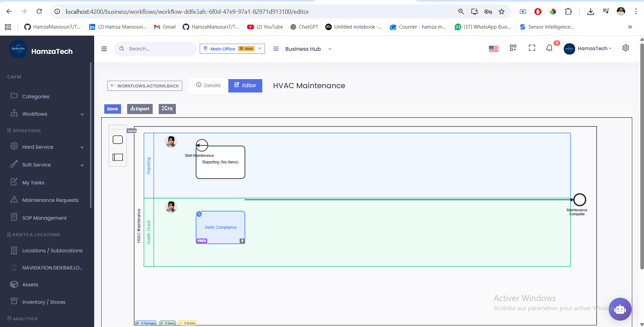Switch to the Editor tab
The image size is (644, 327).
tap(245, 85)
